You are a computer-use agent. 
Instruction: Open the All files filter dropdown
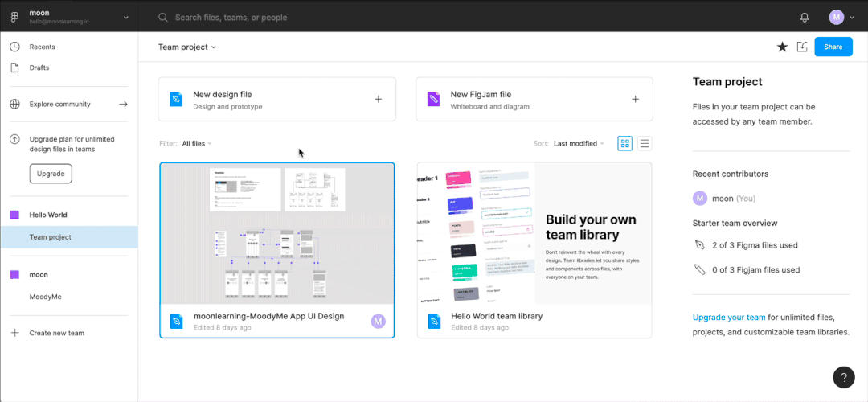[x=197, y=144]
